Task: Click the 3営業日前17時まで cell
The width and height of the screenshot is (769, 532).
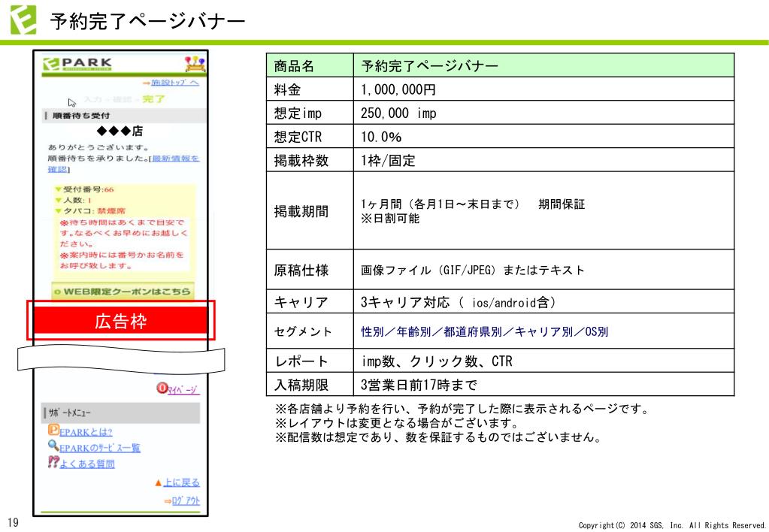Action: pyautogui.click(x=544, y=385)
